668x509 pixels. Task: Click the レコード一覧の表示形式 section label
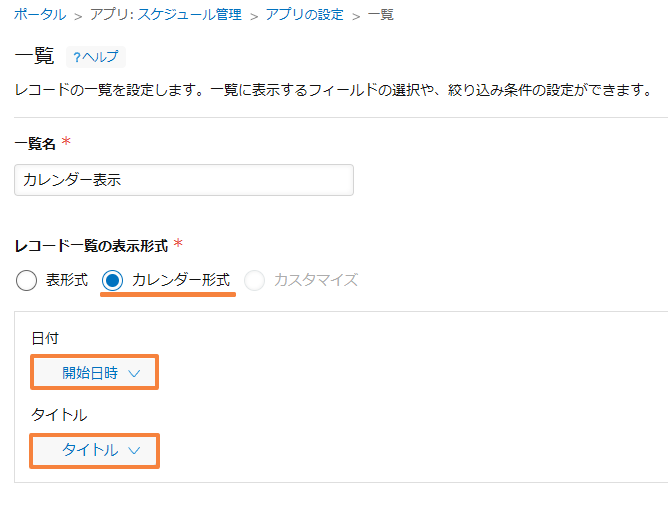click(x=91, y=246)
